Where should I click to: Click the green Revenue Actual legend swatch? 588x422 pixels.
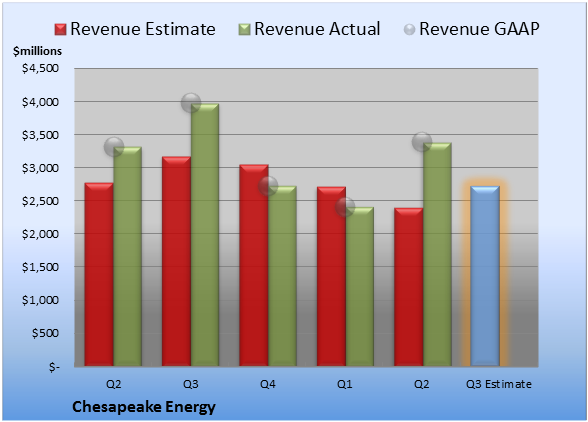tap(244, 30)
